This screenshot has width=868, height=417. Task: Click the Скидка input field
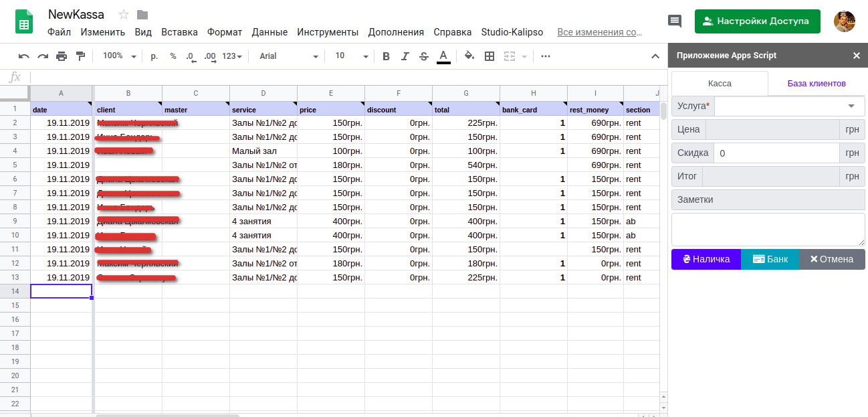[776, 153]
